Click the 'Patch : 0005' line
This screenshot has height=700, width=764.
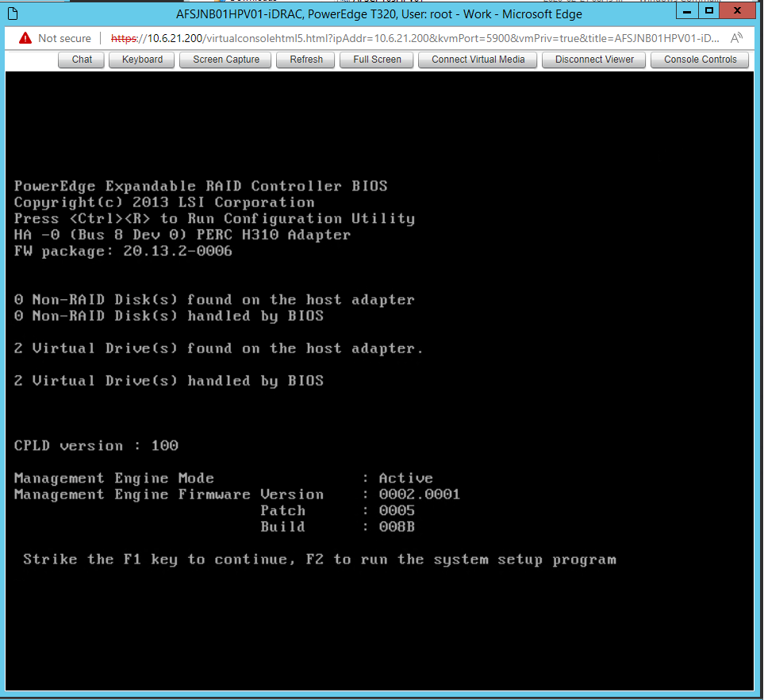point(338,510)
